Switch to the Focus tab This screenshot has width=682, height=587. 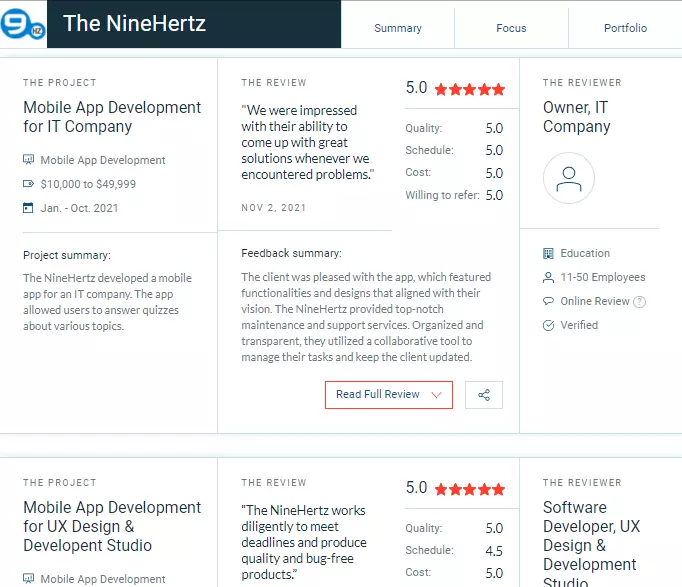511,28
